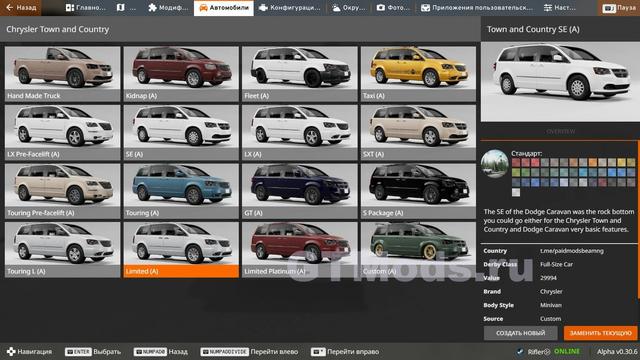The width and height of the screenshot is (640, 360).
Task: Click the orange details panel scrollbar
Action: (638, 220)
